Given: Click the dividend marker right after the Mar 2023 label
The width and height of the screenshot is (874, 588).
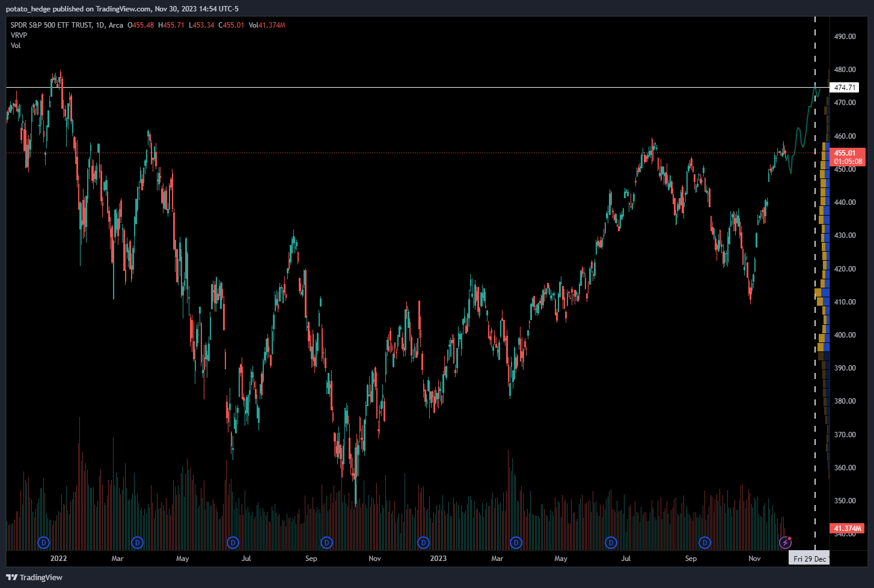Looking at the screenshot, I should pyautogui.click(x=516, y=543).
